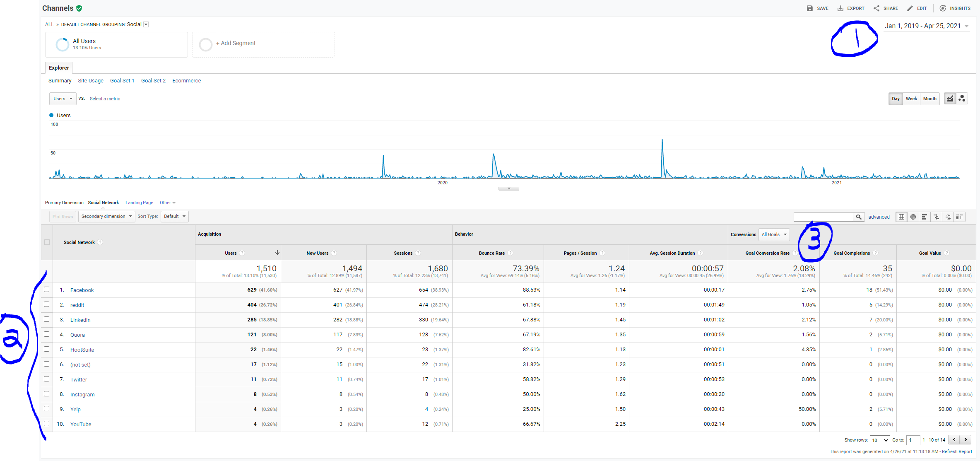Tick the LinkedIn row checkbox

(47, 319)
